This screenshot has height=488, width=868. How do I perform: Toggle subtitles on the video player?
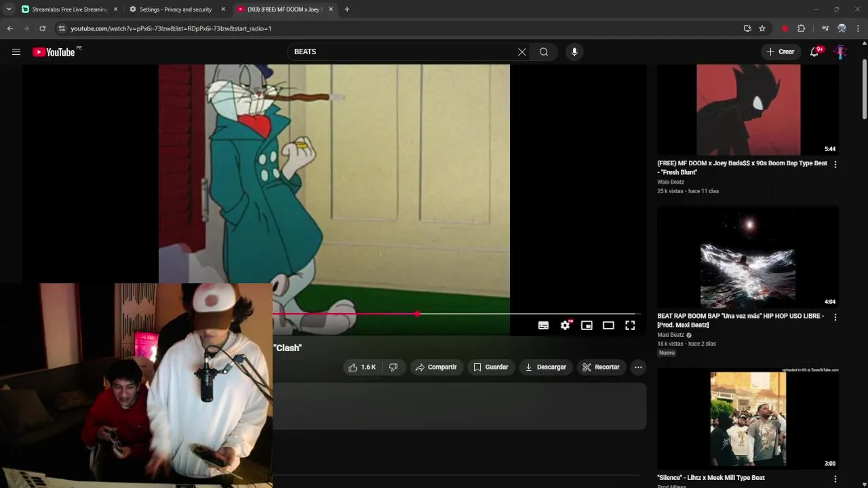tap(543, 325)
